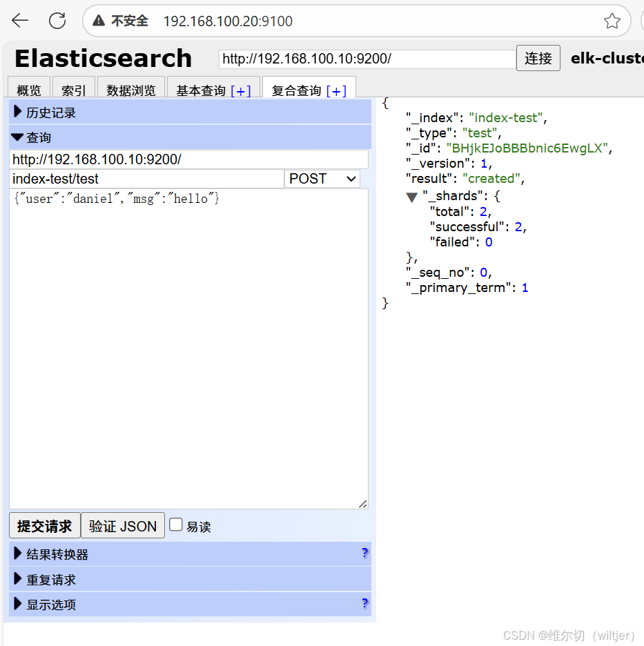Add a new 基本查询 tab via [+]
The image size is (644, 646).
click(x=241, y=90)
